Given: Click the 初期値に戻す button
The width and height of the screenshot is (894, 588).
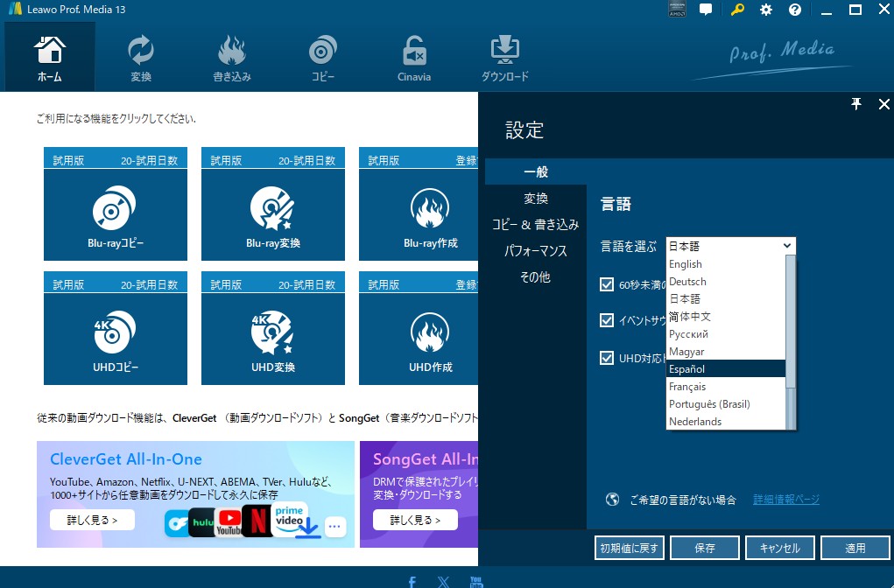Looking at the screenshot, I should (x=630, y=548).
